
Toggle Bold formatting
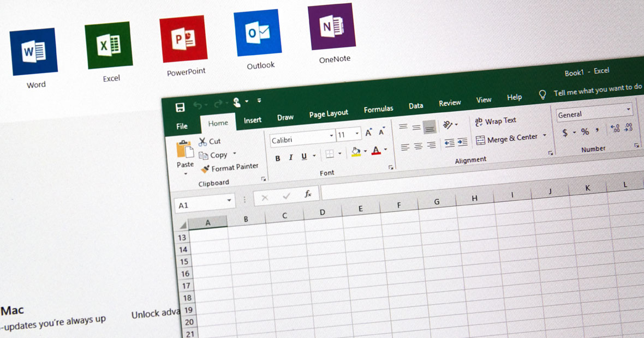pyautogui.click(x=277, y=158)
